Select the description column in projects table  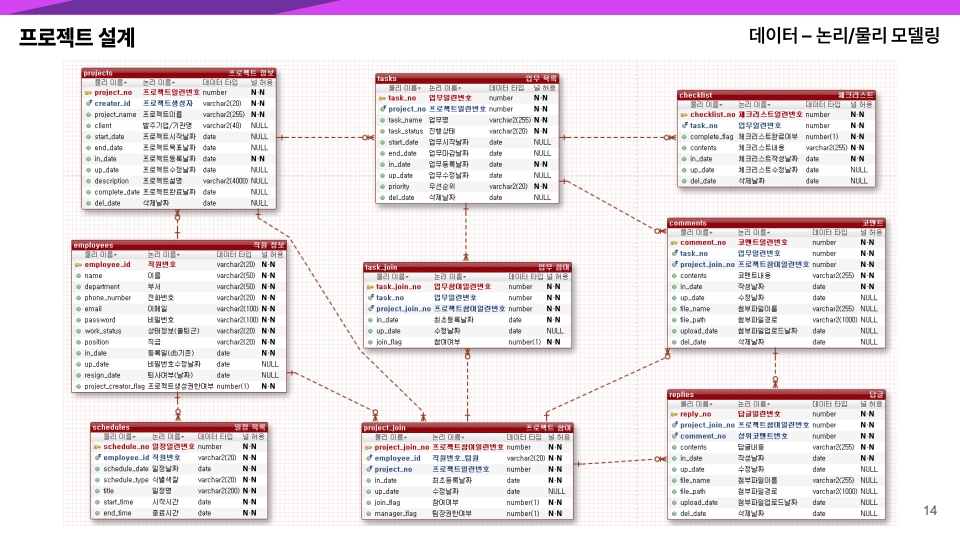point(179,181)
